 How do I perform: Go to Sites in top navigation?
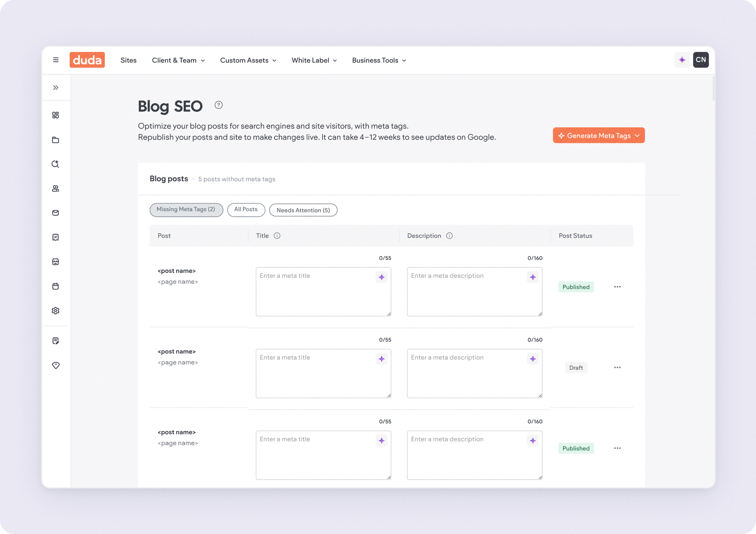tap(128, 60)
